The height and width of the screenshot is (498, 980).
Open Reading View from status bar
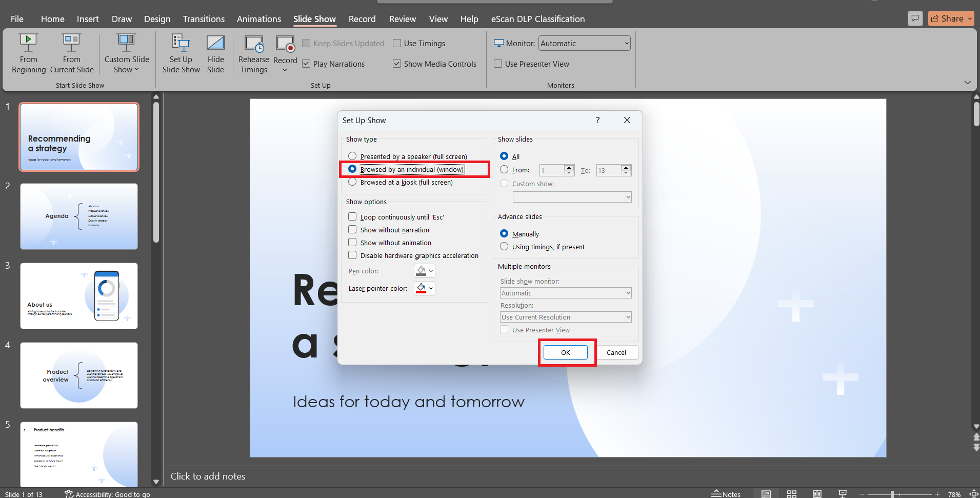point(817,494)
